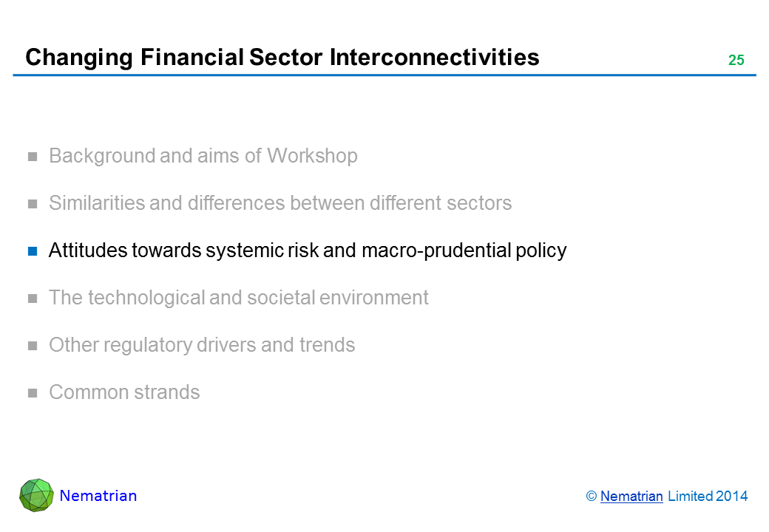Click the bullet beside Common strands
769x532 pixels.
[33, 393]
